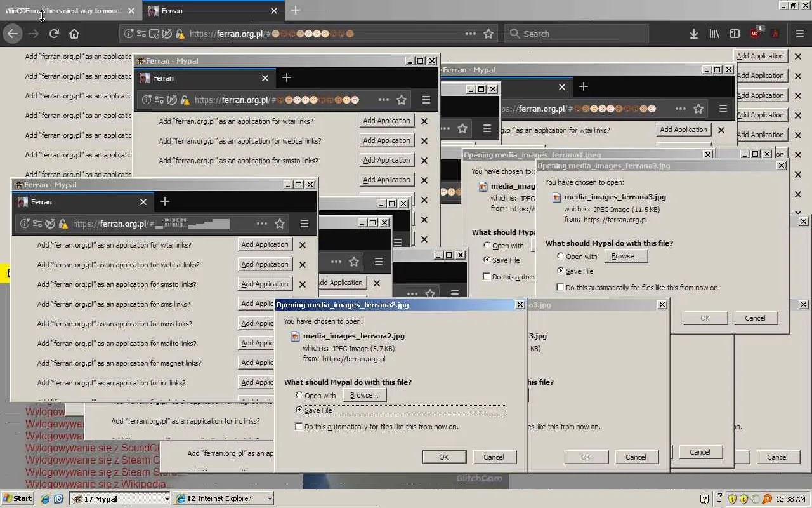The image size is (812, 508).
Task: Show site information in the front-left Mypal window
Action: (x=25, y=224)
